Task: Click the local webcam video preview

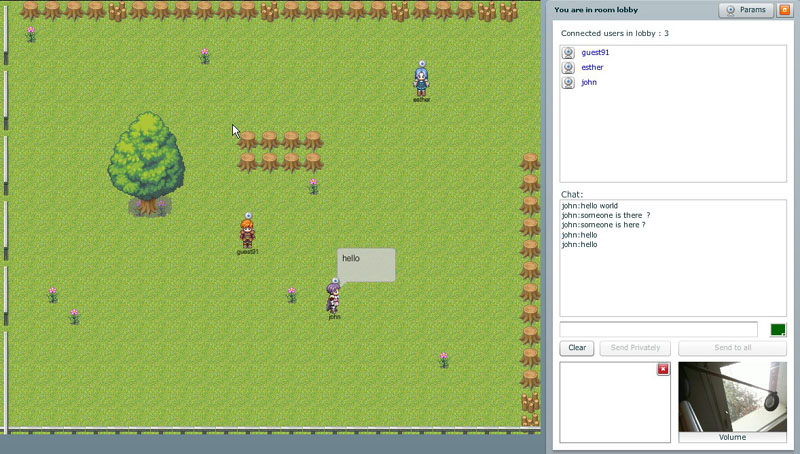Action: click(732, 396)
